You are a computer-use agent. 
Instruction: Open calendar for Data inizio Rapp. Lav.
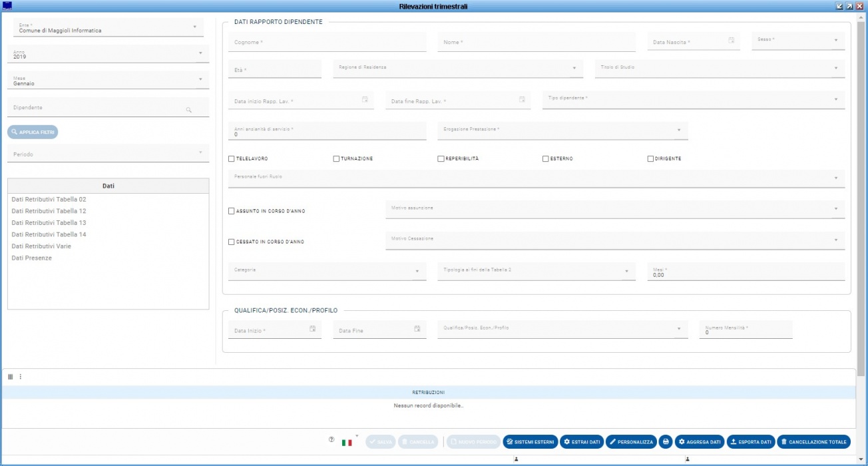coord(365,100)
